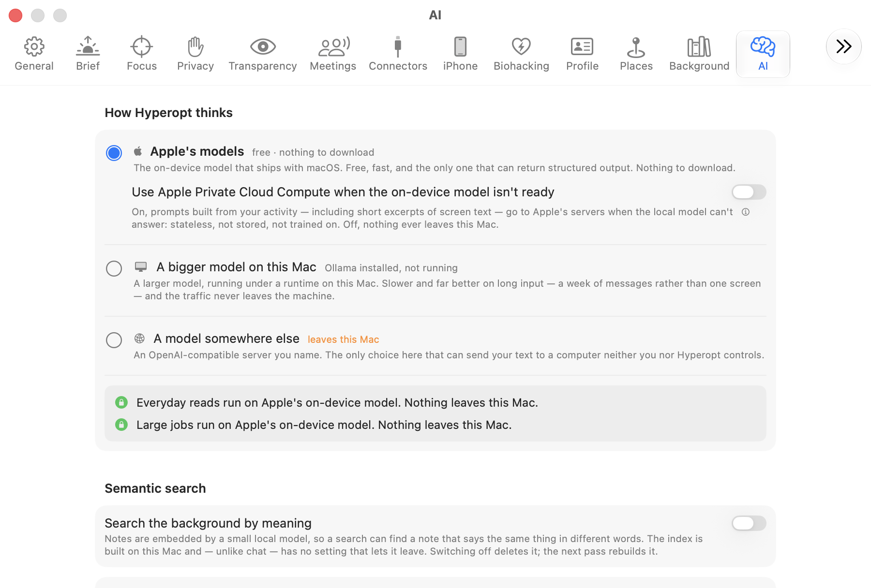Click the globe icon for model somewhere else
The width and height of the screenshot is (871, 588).
139,338
